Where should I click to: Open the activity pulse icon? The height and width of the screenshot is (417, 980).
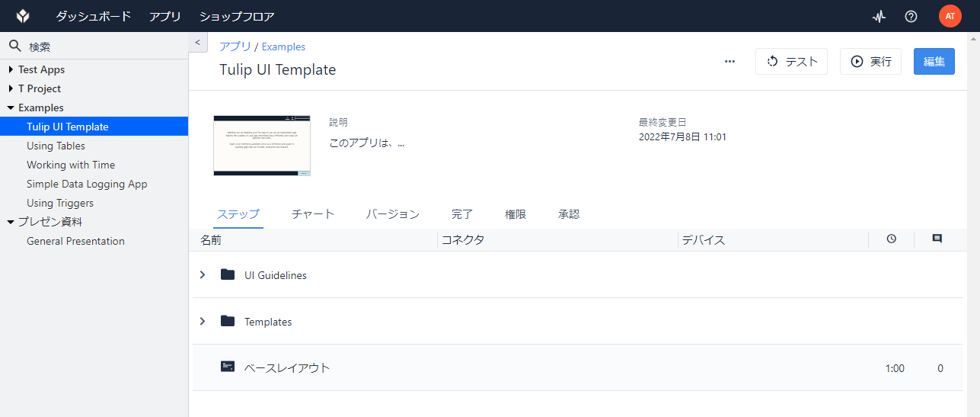tap(879, 16)
